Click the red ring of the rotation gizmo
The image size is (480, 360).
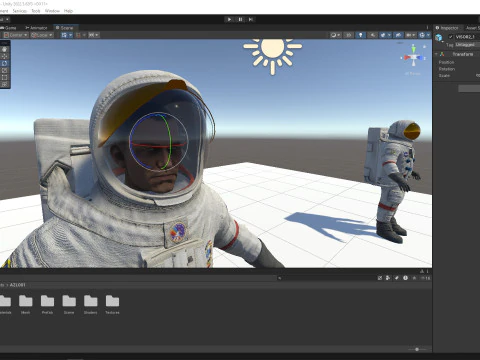tap(157, 146)
